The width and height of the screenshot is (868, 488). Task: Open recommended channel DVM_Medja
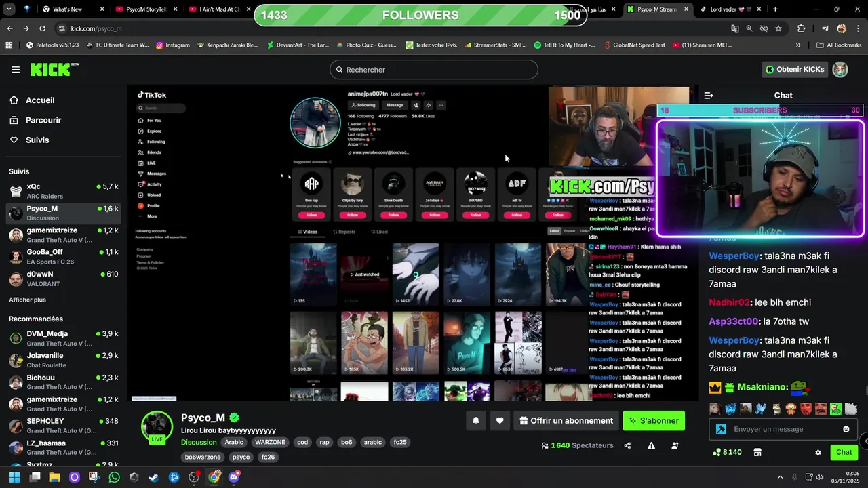pyautogui.click(x=63, y=338)
